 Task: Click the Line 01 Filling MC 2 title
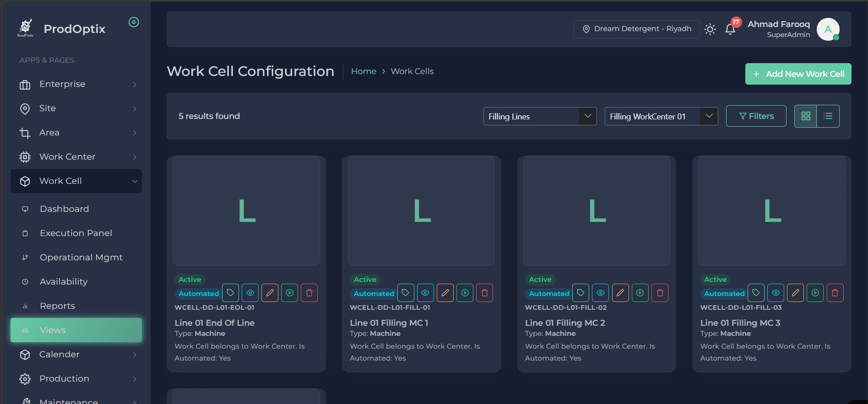(x=565, y=323)
